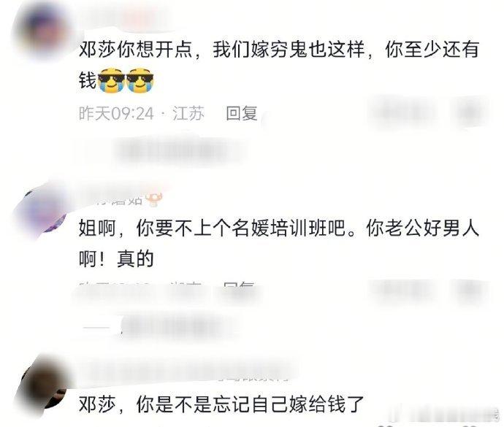
Task: Tap the mushroom badge beside the second username
Action: click(x=154, y=199)
